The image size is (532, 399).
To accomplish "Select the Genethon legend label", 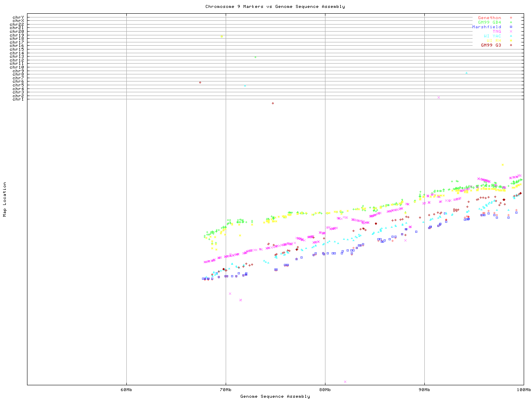I will (489, 18).
